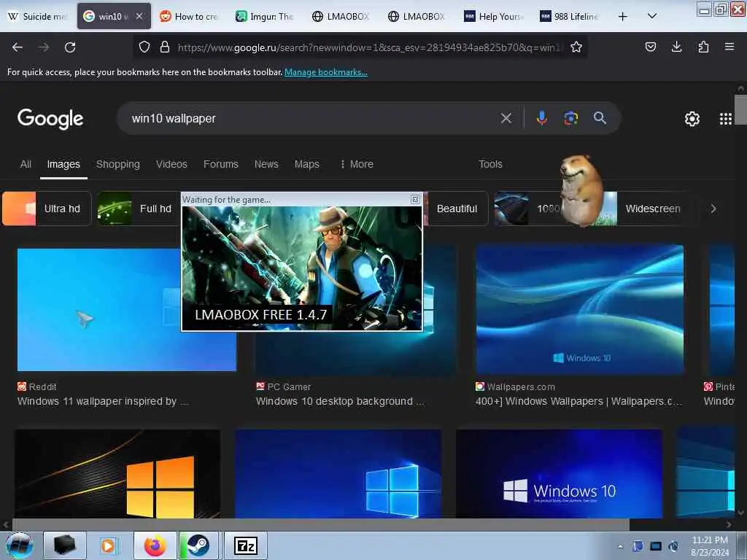Open Windows 11 wallpaper inspired by link

click(103, 402)
